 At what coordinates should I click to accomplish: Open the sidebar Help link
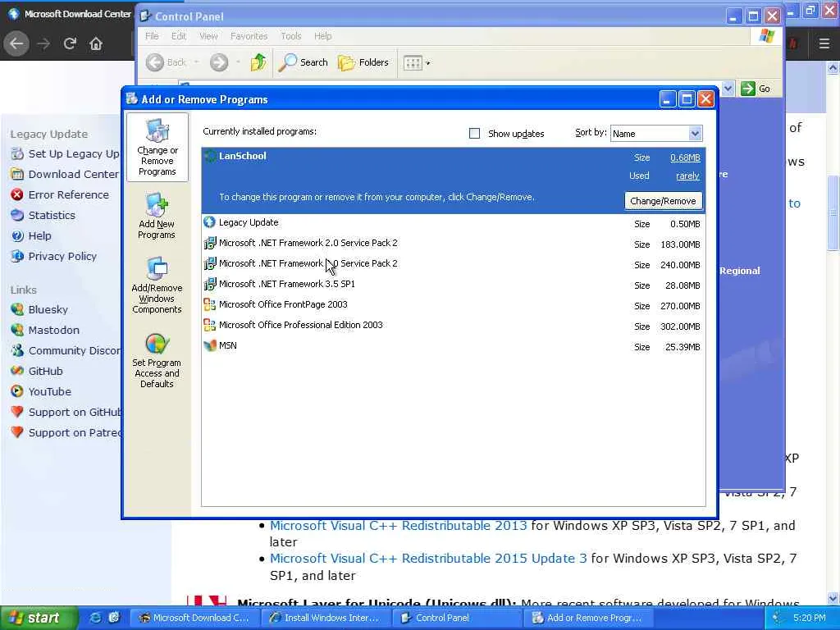(x=39, y=235)
